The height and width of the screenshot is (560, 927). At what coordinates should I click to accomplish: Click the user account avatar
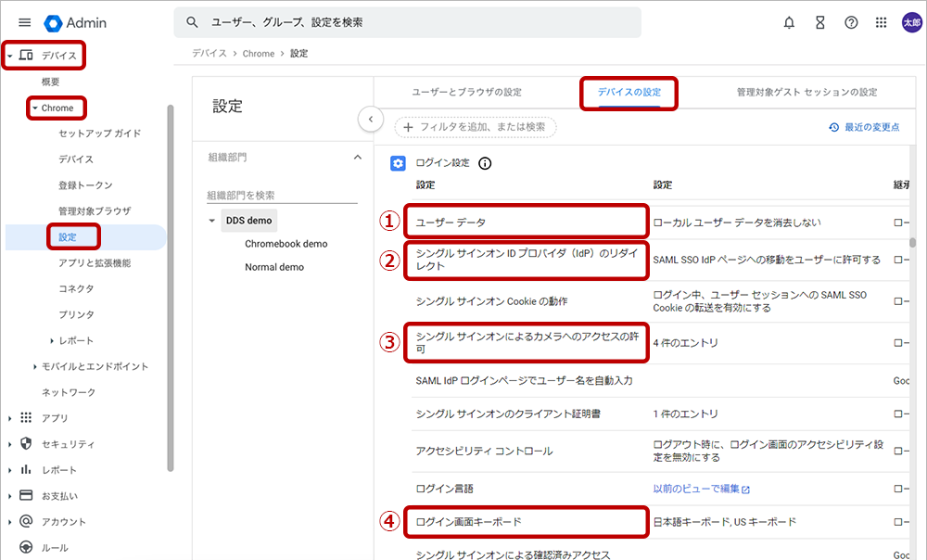point(911,22)
